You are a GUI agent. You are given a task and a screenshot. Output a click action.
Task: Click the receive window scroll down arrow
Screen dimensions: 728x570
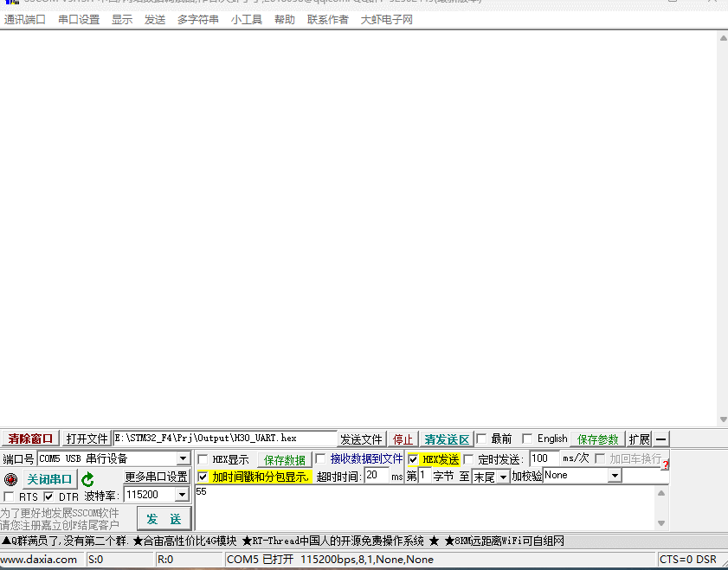coord(723,419)
